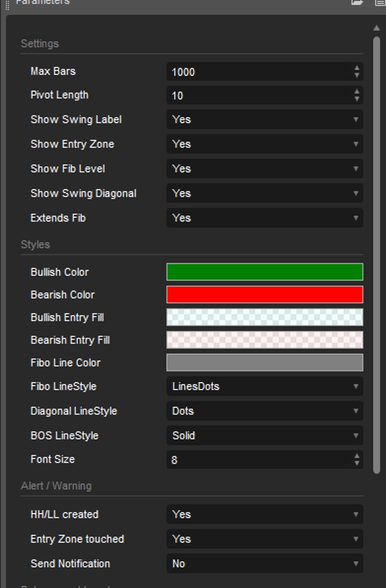Click the Bullish Color label

click(x=60, y=272)
